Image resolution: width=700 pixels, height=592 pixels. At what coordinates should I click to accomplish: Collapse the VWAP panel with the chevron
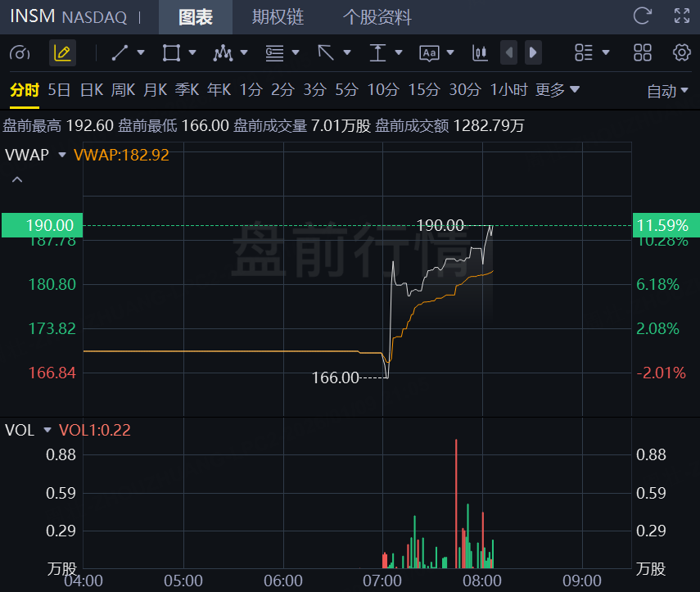coord(17,179)
